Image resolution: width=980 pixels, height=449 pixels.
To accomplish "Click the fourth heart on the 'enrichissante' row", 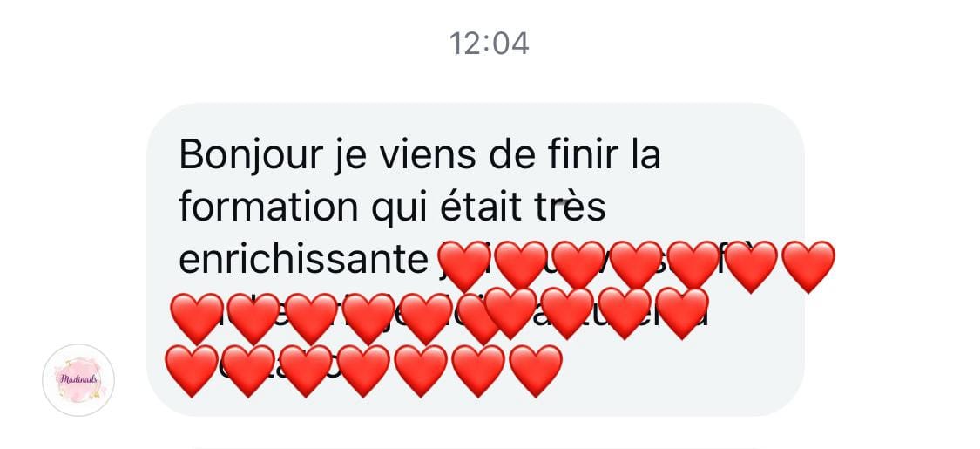I will tap(636, 267).
